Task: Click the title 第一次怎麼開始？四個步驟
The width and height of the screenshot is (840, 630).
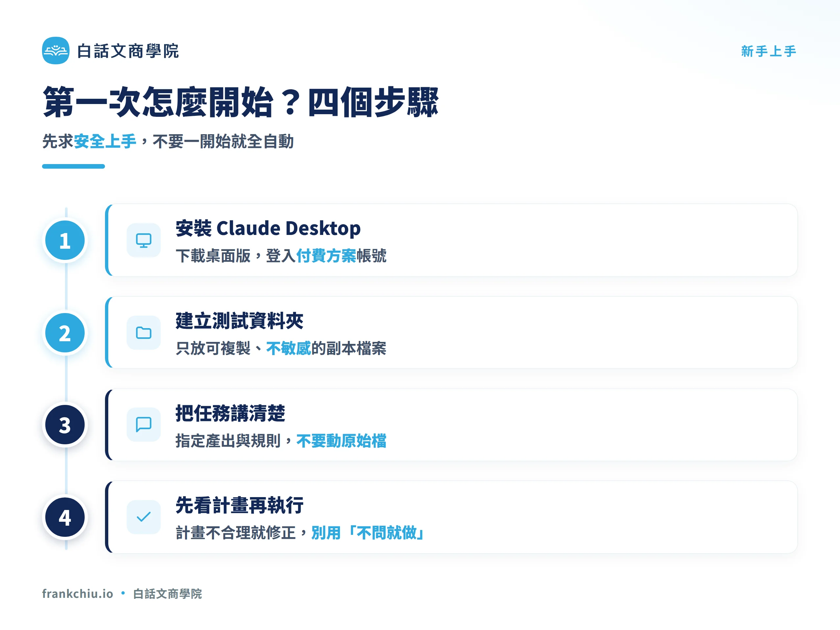Action: [241, 102]
